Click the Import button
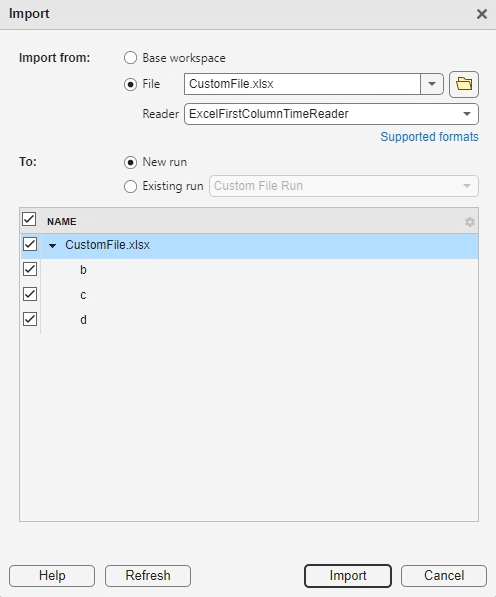Image resolution: width=496 pixels, height=597 pixels. (348, 576)
